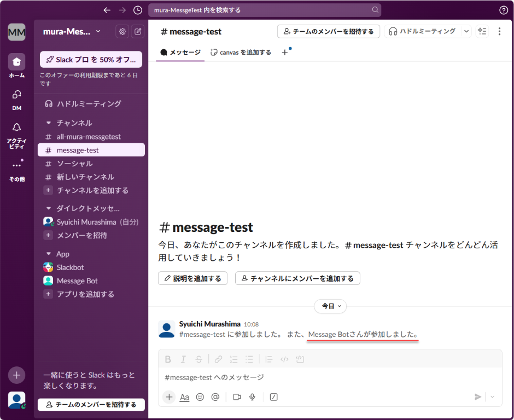Click the round plus button in the left rail
514x420 pixels.
coord(17,375)
